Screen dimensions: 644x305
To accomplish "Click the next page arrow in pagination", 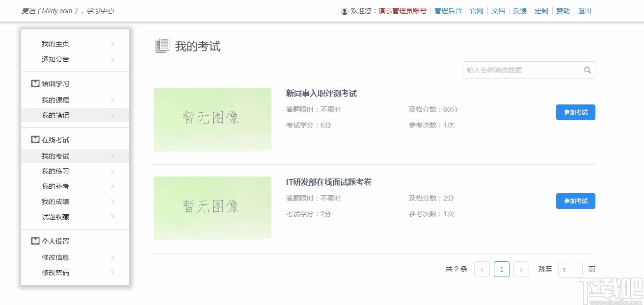I will click(x=521, y=269).
